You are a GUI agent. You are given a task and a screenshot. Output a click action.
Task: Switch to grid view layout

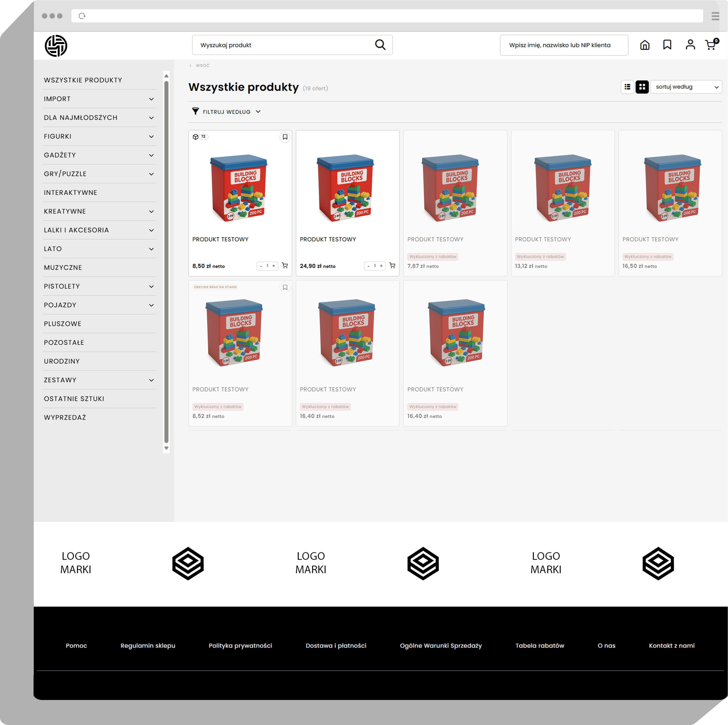[642, 87]
